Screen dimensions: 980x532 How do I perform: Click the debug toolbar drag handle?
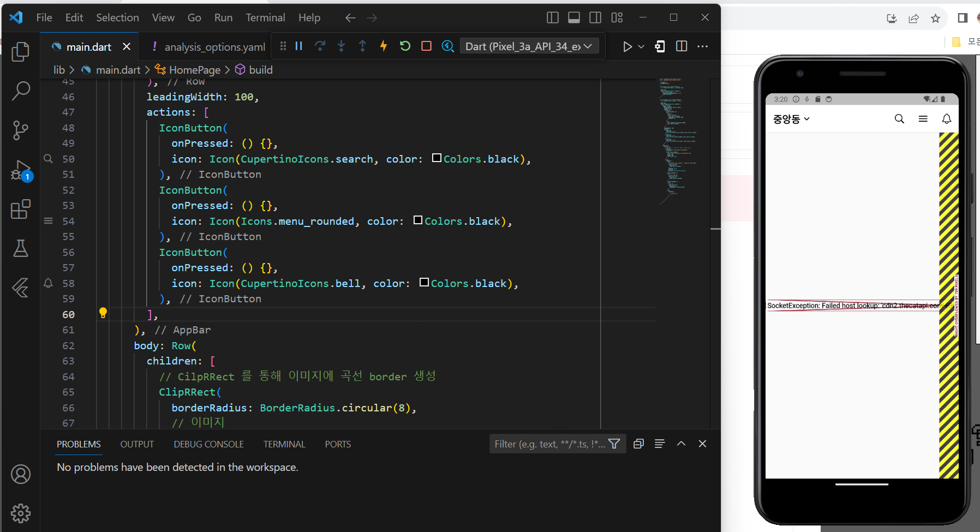(x=283, y=46)
